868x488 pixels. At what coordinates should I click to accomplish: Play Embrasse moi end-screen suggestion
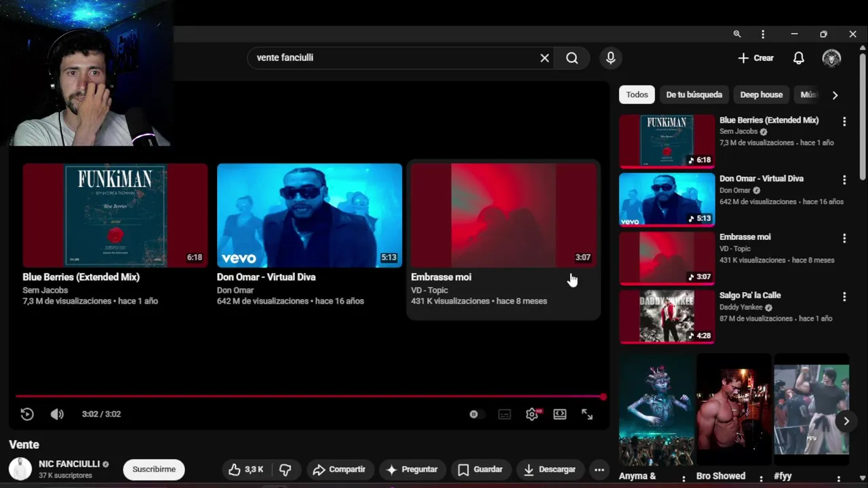[x=503, y=215]
